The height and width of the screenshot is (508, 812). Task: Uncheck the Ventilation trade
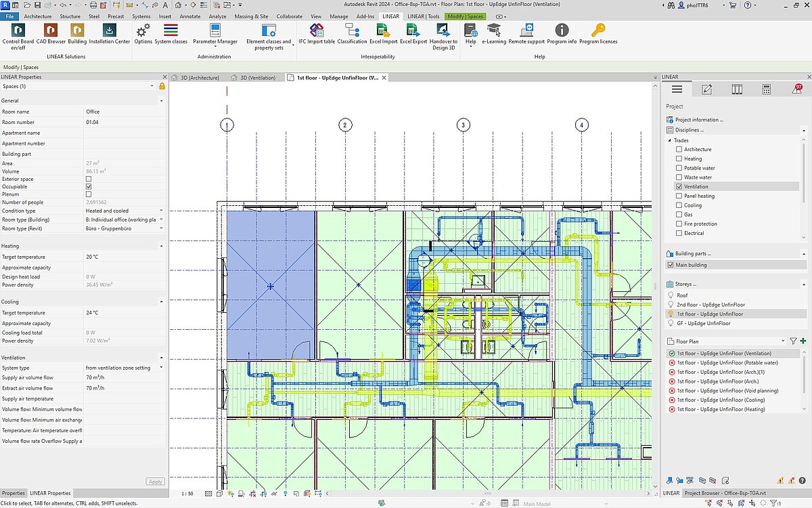coord(679,186)
